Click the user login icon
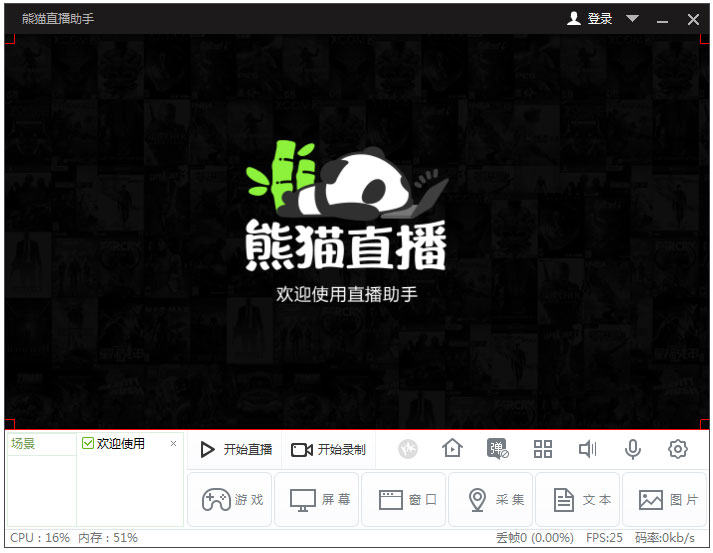Viewport: 713px width, 553px height. pos(574,19)
